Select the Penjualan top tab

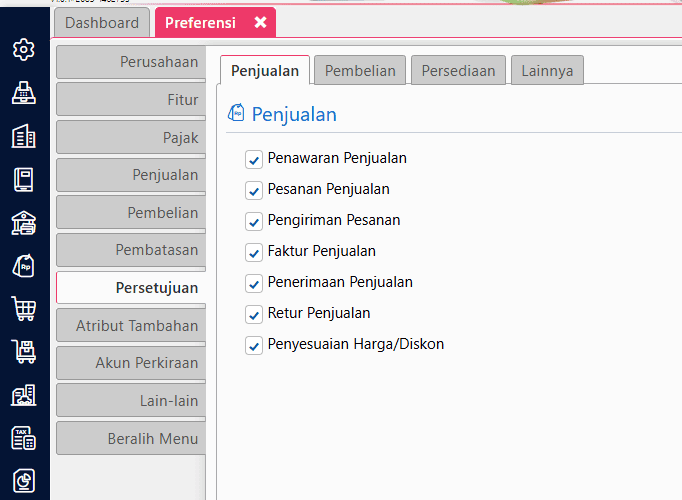pyautogui.click(x=265, y=70)
